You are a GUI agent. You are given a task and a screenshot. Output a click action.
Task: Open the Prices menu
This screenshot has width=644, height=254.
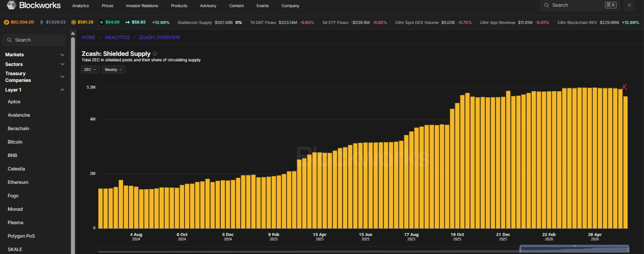tap(107, 5)
